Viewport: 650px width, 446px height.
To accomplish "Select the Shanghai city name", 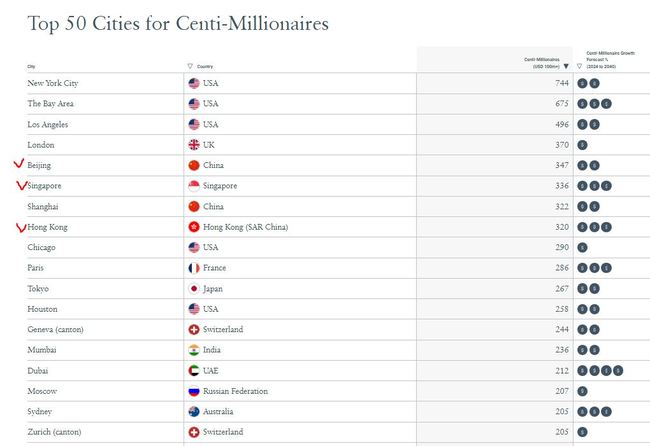I will (43, 207).
